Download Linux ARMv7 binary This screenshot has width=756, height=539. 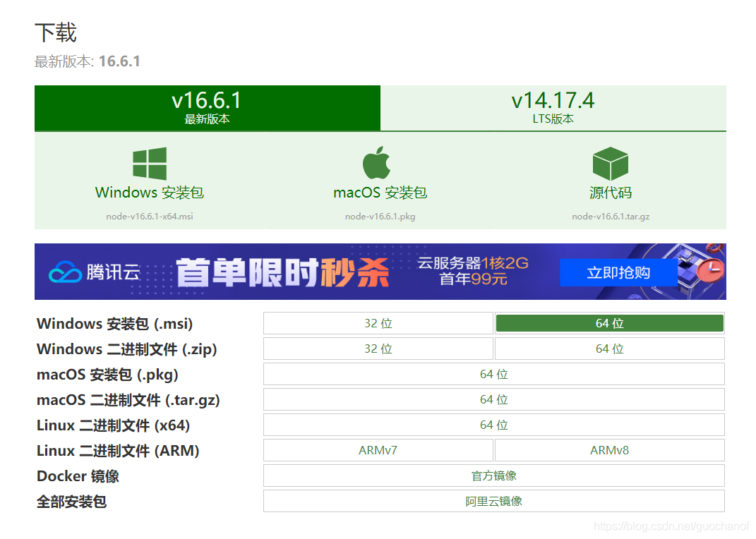coord(378,450)
